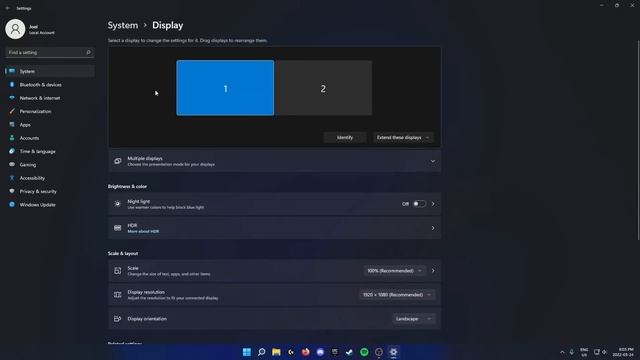Select display 1 in the arrangement

(225, 88)
